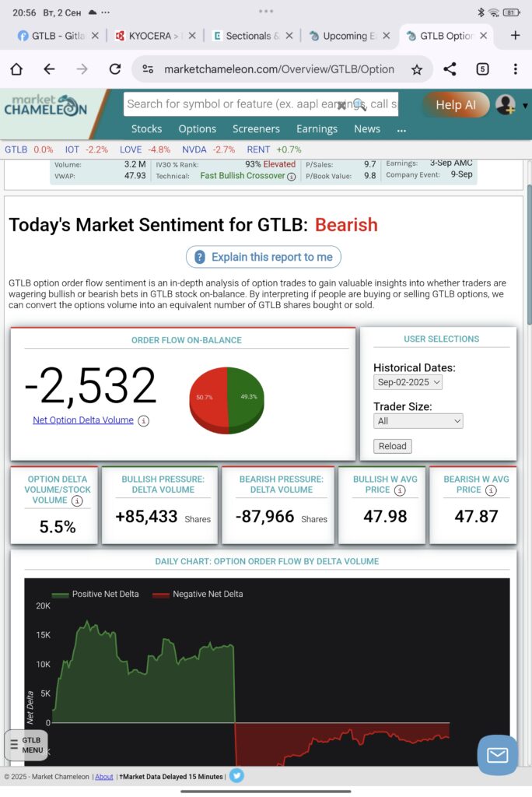Viewport: 532px width, 797px height.
Task: Tap the share icon in address bar
Action: tap(450, 69)
